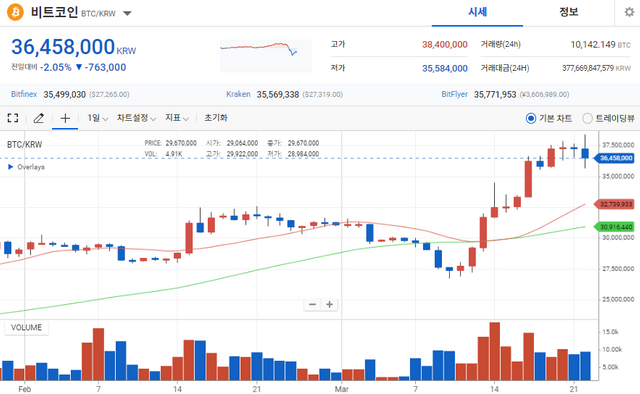Click the high price 38,400,000
Screen dimensions: 640x394
point(444,45)
